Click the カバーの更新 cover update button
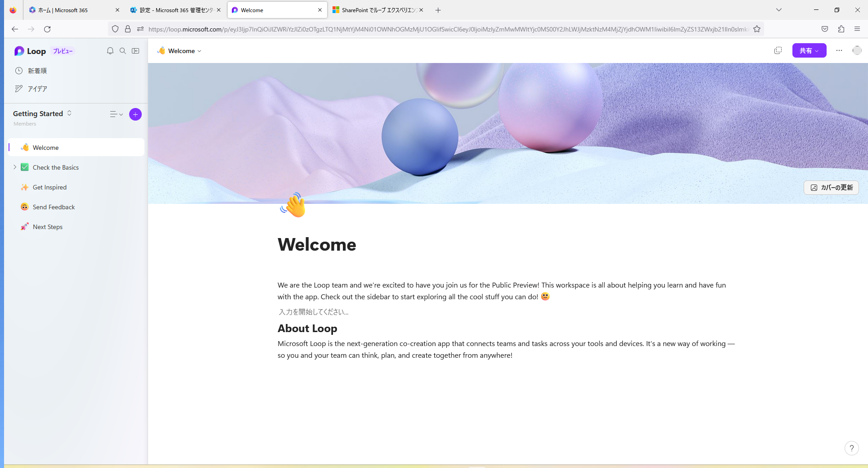Screen dimensions: 868x468 click(x=831, y=188)
